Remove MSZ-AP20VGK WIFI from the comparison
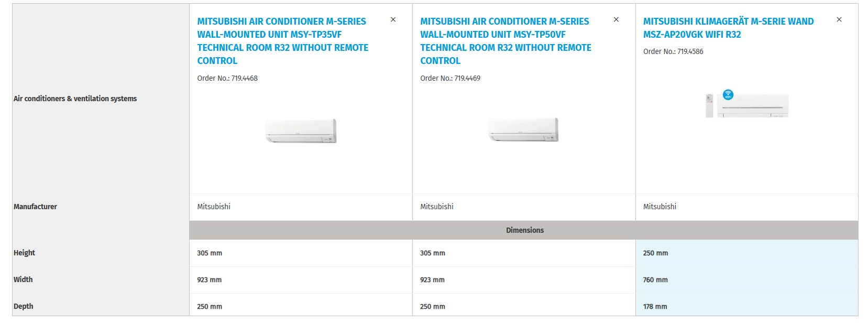 [x=839, y=19]
